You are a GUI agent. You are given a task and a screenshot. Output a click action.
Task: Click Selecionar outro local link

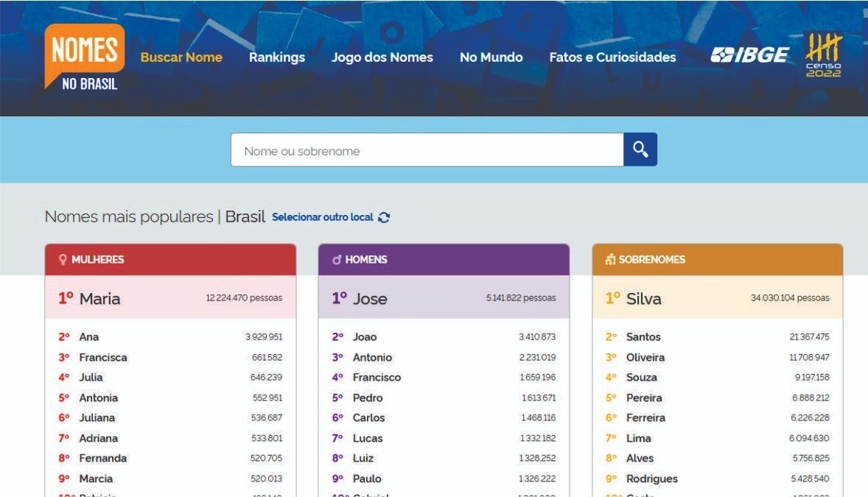[323, 217]
